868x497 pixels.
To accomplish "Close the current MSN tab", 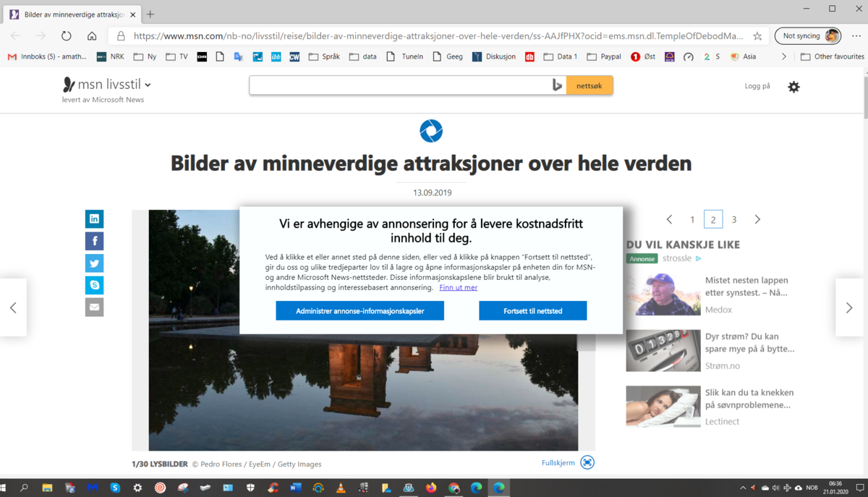I will click(132, 14).
